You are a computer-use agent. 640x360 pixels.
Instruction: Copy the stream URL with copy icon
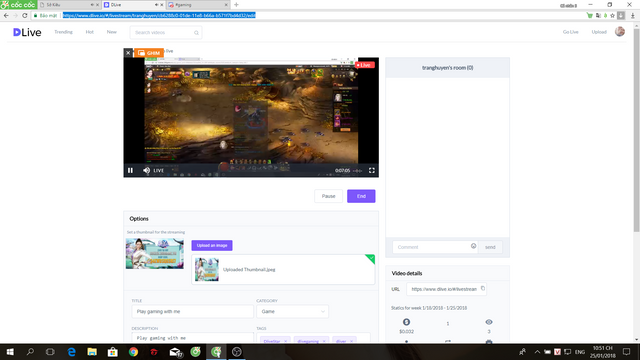coord(483,288)
